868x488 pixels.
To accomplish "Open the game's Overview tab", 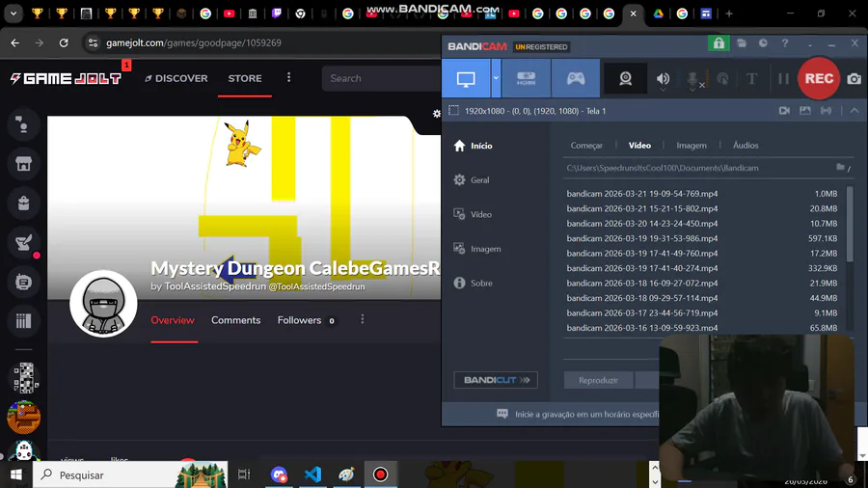I will coord(173,320).
